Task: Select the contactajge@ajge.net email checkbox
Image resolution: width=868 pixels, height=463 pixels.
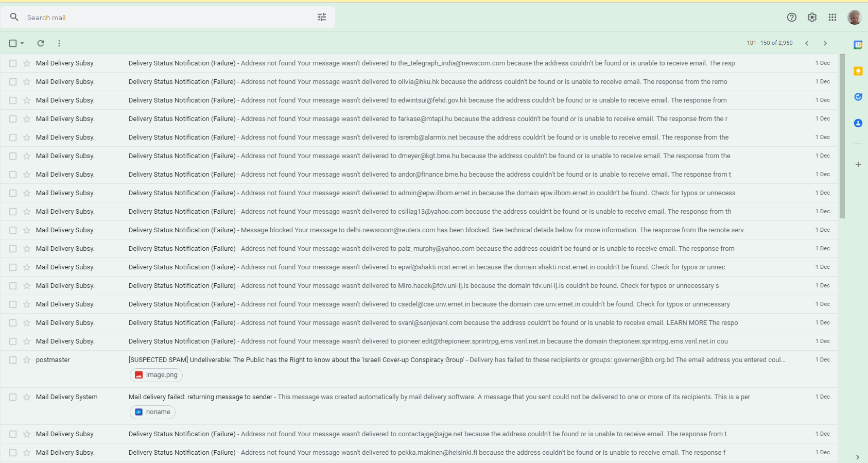Action: pos(13,434)
